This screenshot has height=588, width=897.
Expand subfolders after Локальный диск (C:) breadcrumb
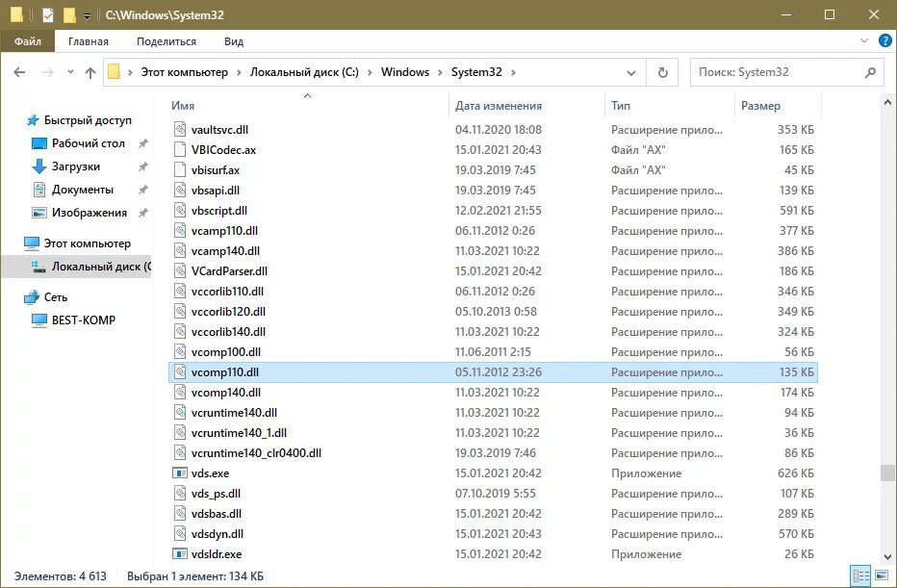click(x=370, y=72)
